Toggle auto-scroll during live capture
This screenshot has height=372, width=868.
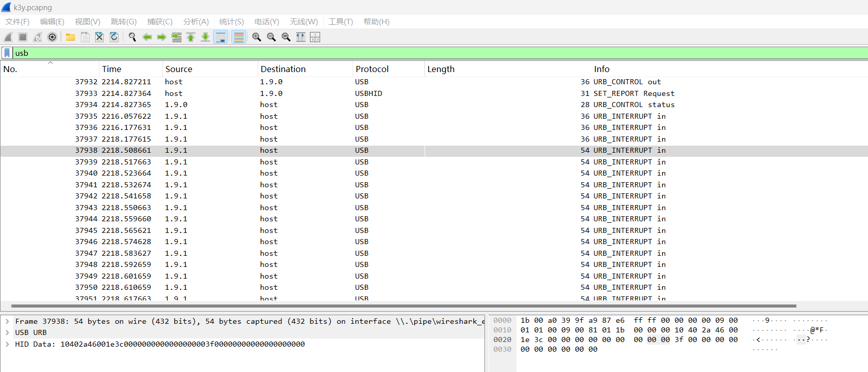pos(221,37)
